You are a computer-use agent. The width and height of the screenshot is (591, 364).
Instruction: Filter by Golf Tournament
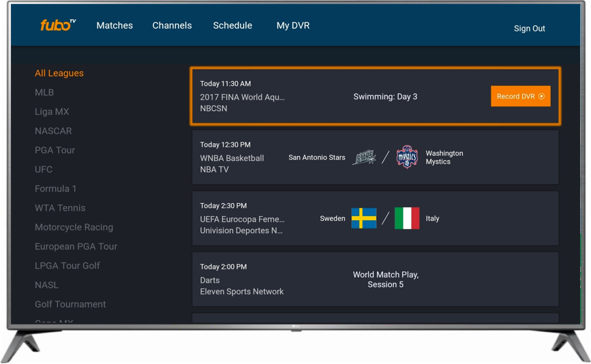(70, 304)
